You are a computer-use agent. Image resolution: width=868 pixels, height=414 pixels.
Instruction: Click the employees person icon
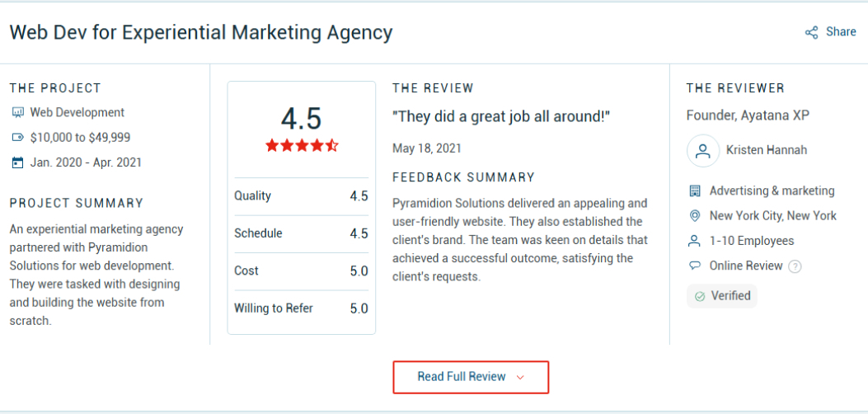coord(694,241)
